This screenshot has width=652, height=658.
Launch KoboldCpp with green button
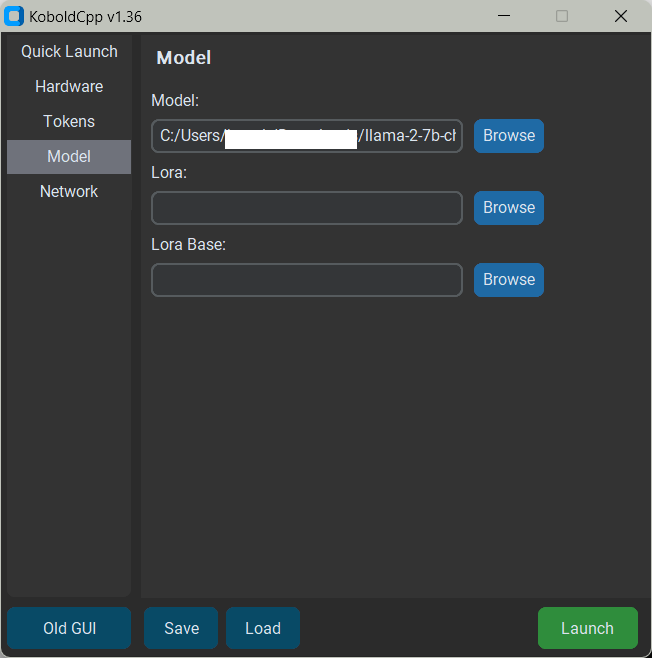588,628
